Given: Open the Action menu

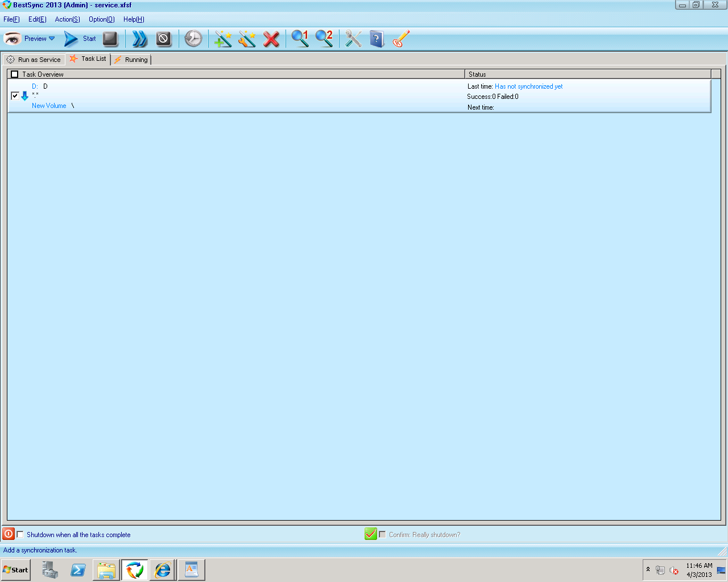Looking at the screenshot, I should [x=67, y=19].
